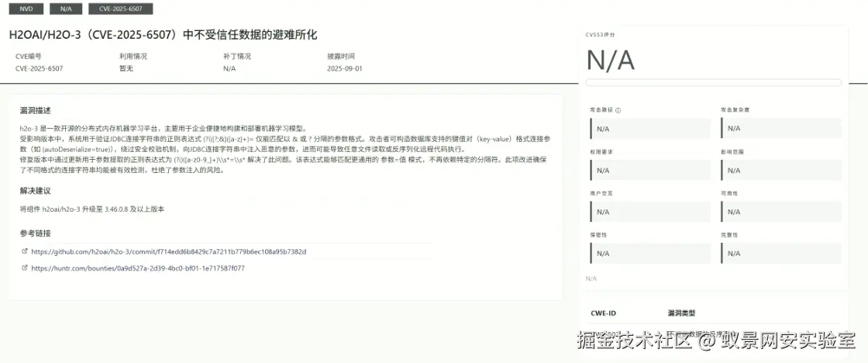The height and width of the screenshot is (363, 868).
Task: Click the 补丁情况 value N/A
Action: click(x=229, y=69)
